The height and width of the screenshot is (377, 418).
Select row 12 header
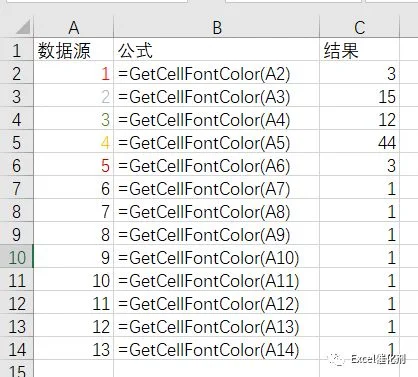pyautogui.click(x=17, y=302)
